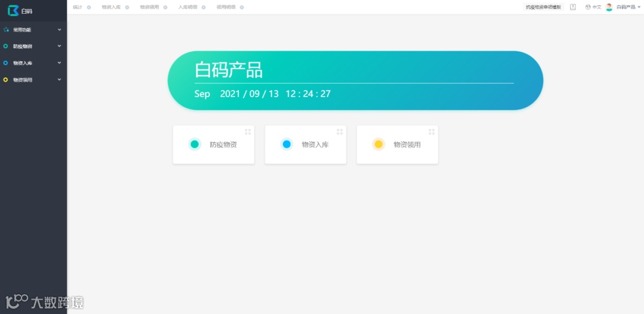
Task: Click the 抗疫物资申领模板 button
Action: [543, 7]
